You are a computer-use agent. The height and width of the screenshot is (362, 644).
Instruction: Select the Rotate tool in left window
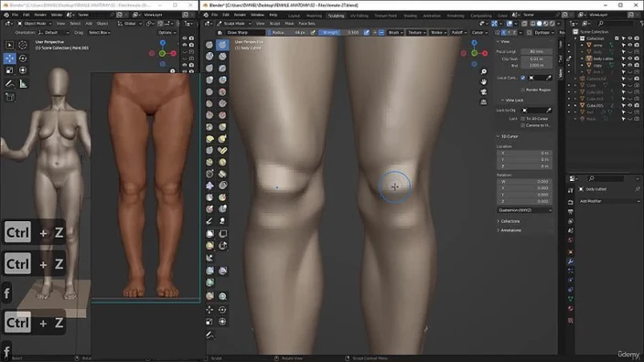click(23, 59)
